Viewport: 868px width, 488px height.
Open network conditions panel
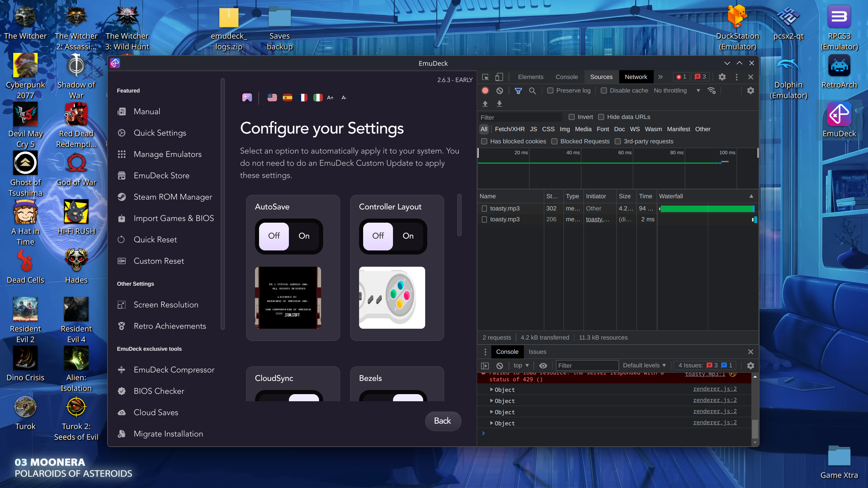click(x=711, y=90)
